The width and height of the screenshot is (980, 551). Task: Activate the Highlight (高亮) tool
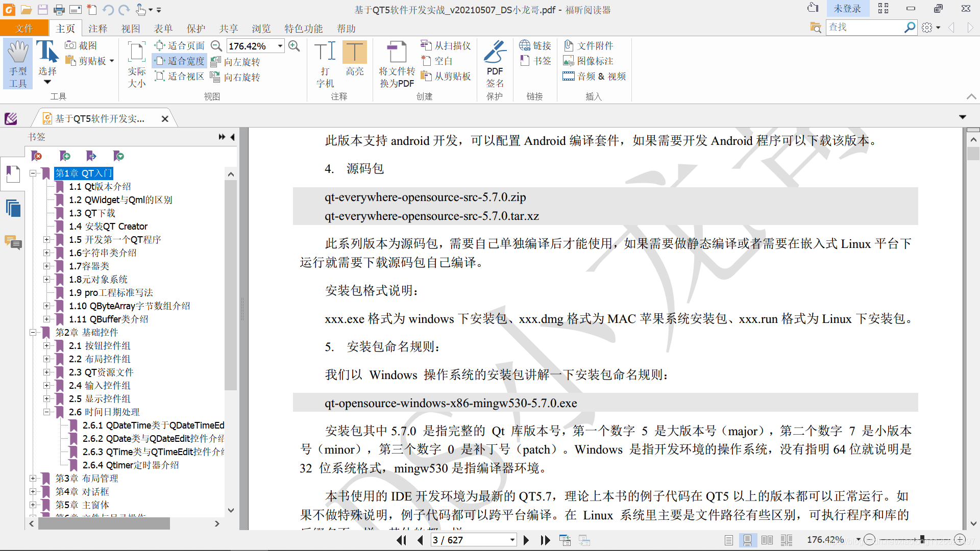coord(354,59)
